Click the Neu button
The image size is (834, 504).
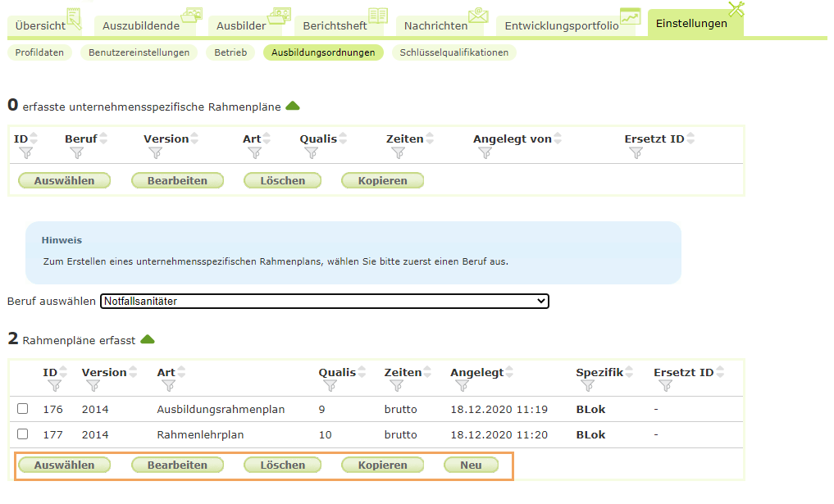point(471,465)
